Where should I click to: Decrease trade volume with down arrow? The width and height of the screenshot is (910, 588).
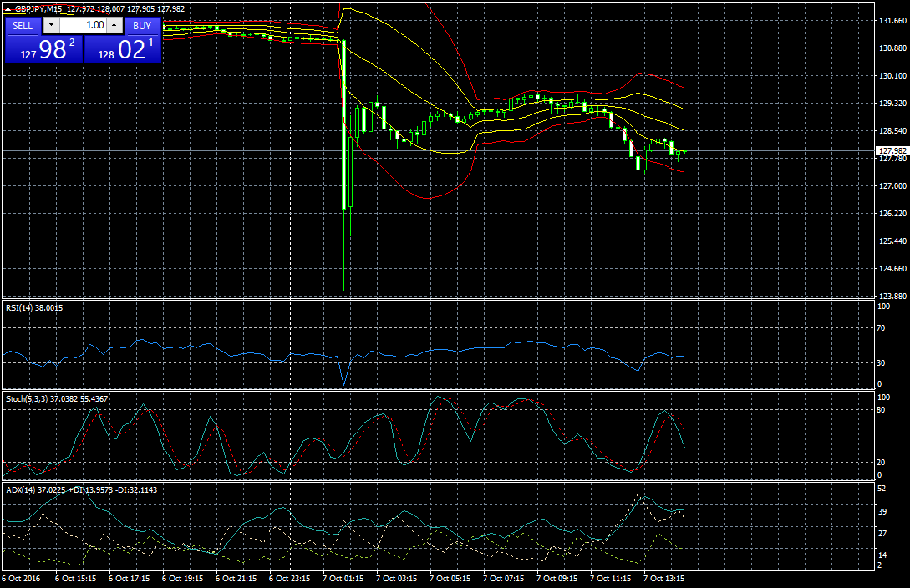(x=50, y=25)
